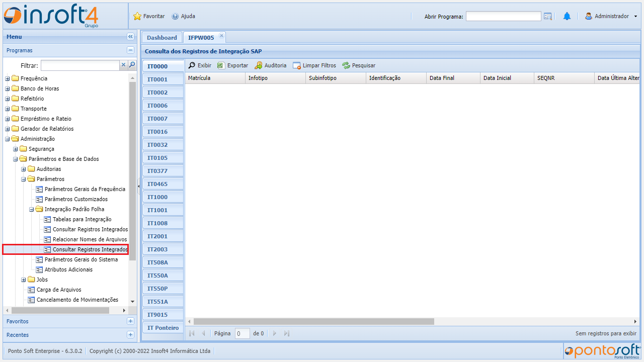The height and width of the screenshot is (362, 644).
Task: Collapse the Menu panel with the double-arrow
Action: click(130, 36)
